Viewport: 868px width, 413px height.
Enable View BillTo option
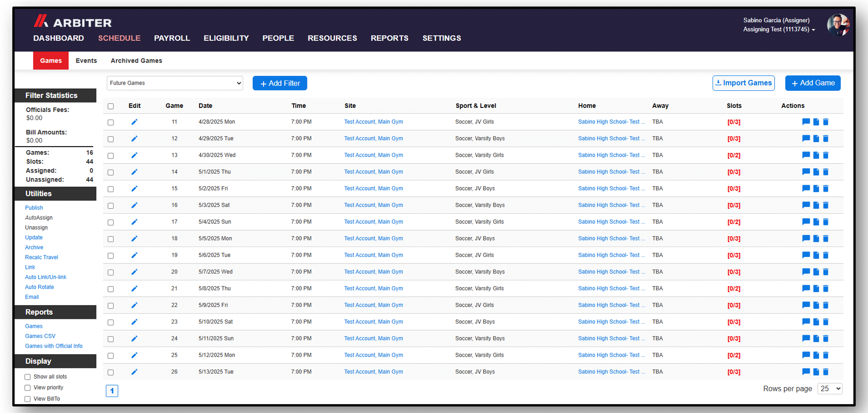coord(28,399)
